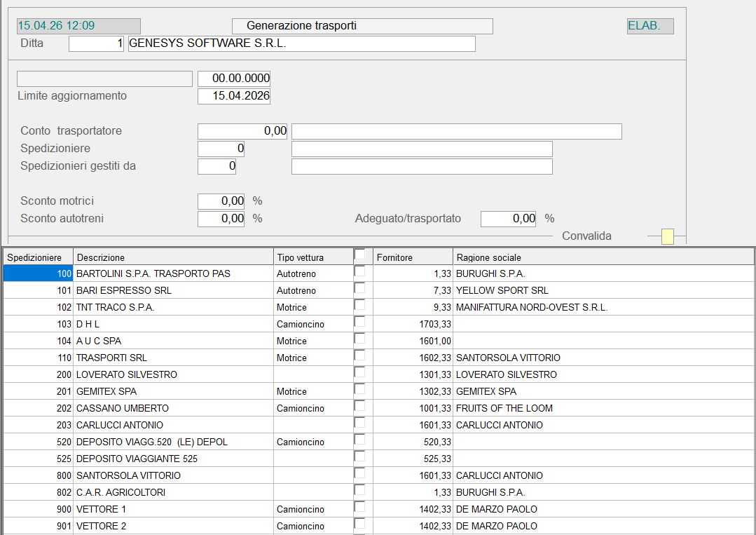The width and height of the screenshot is (756, 535).
Task: Select spedizioniere 100 highlighted cell
Action: tap(38, 273)
